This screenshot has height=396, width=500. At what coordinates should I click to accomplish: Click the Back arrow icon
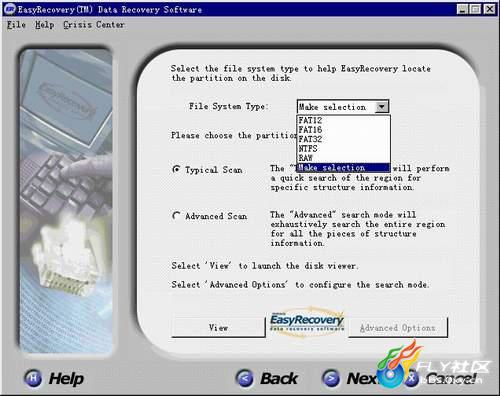[x=244, y=378]
